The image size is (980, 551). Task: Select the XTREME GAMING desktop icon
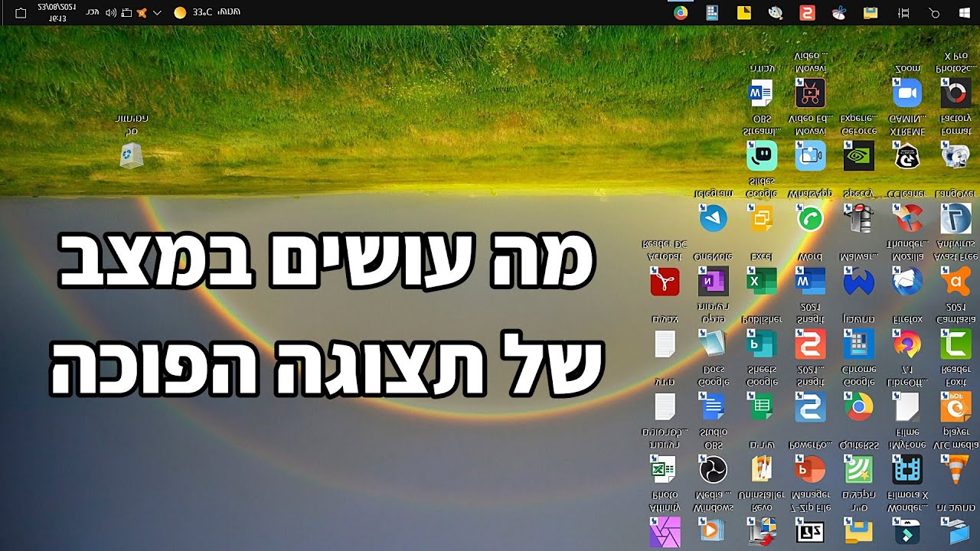(x=906, y=156)
